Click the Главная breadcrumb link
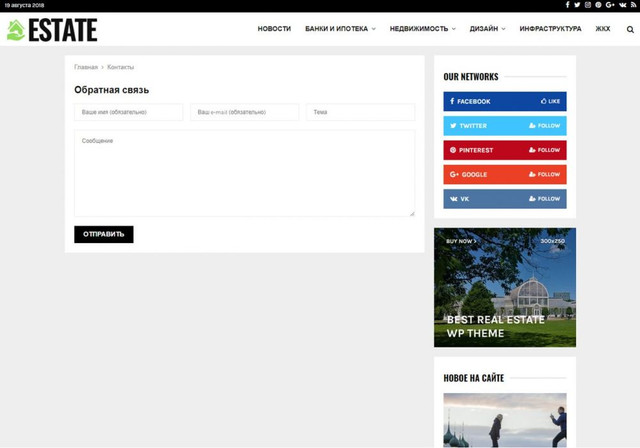 coord(86,67)
